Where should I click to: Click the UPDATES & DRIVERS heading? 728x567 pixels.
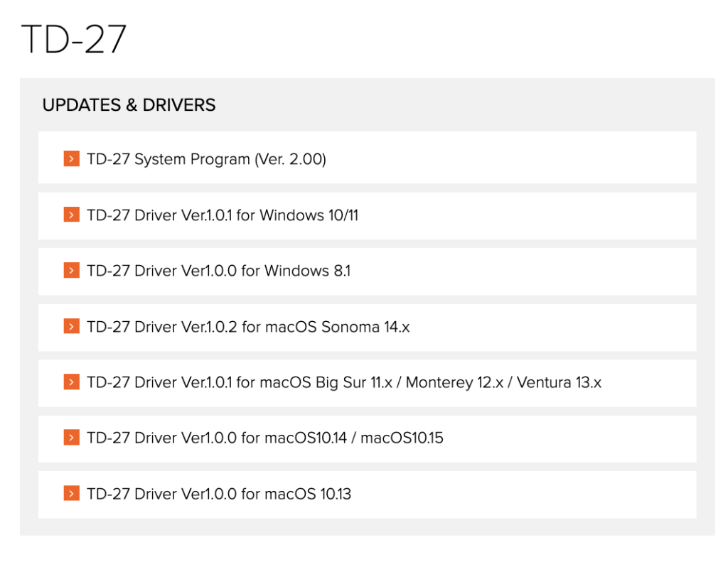point(129,105)
